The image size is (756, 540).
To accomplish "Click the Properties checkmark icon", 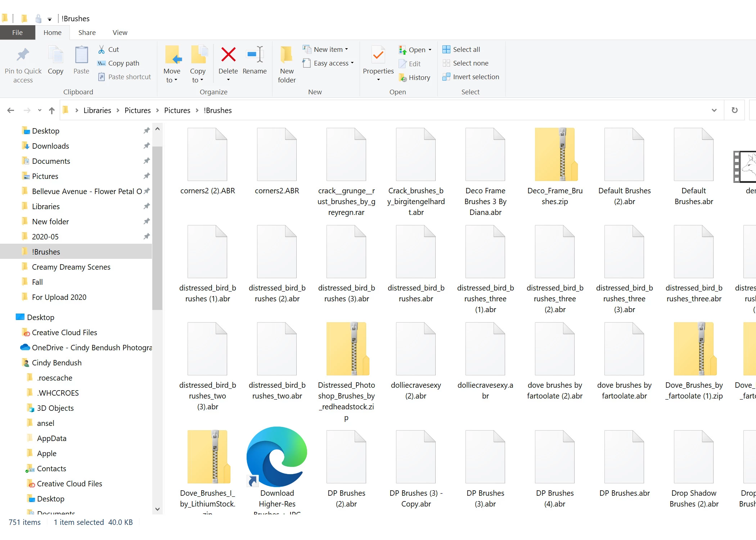I will pyautogui.click(x=378, y=55).
